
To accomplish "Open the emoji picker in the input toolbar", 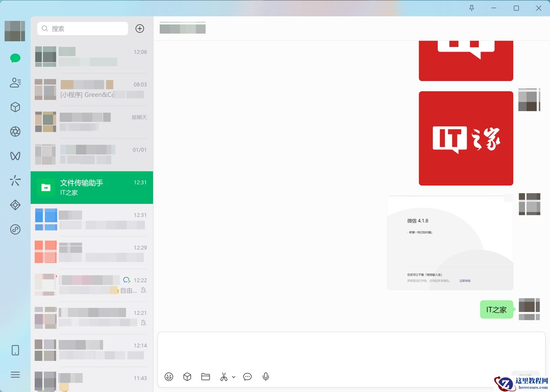I will (169, 377).
